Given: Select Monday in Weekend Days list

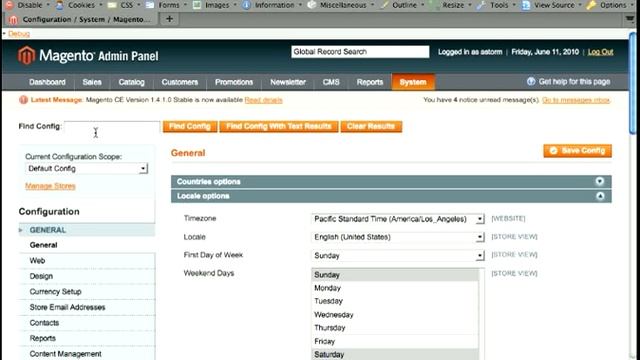Looking at the screenshot, I should 395,288.
